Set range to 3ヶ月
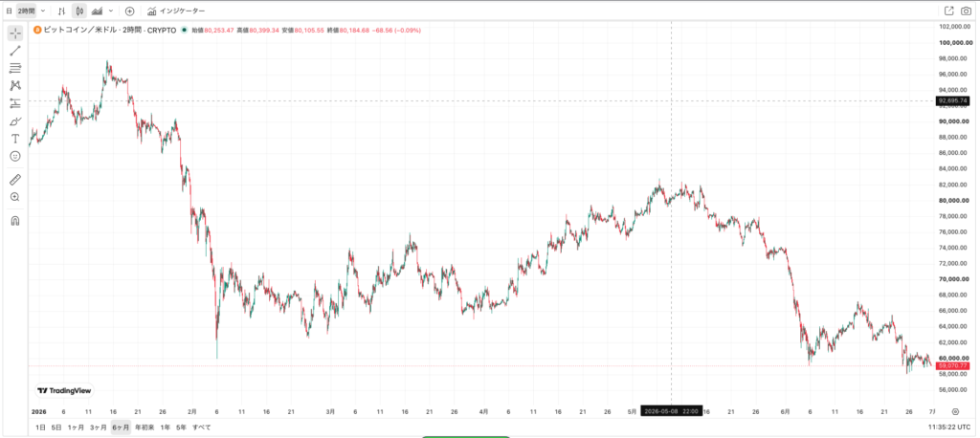980x438 pixels. pos(99,427)
